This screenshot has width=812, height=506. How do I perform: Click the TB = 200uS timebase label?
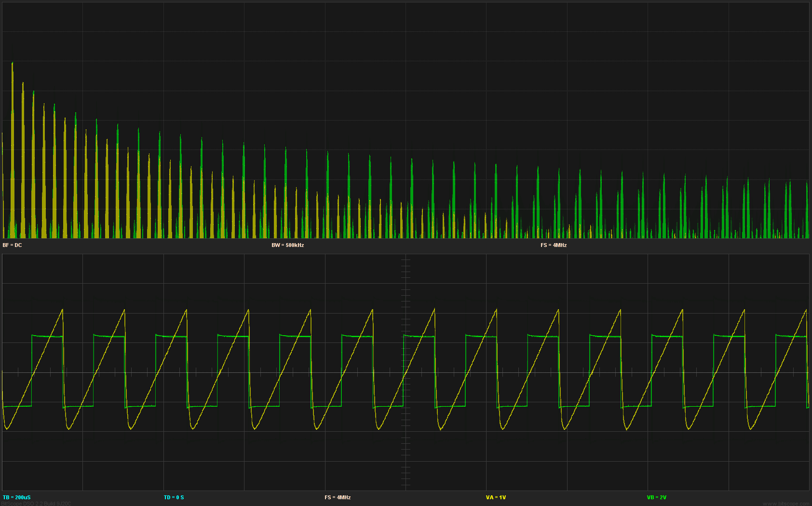coord(16,497)
